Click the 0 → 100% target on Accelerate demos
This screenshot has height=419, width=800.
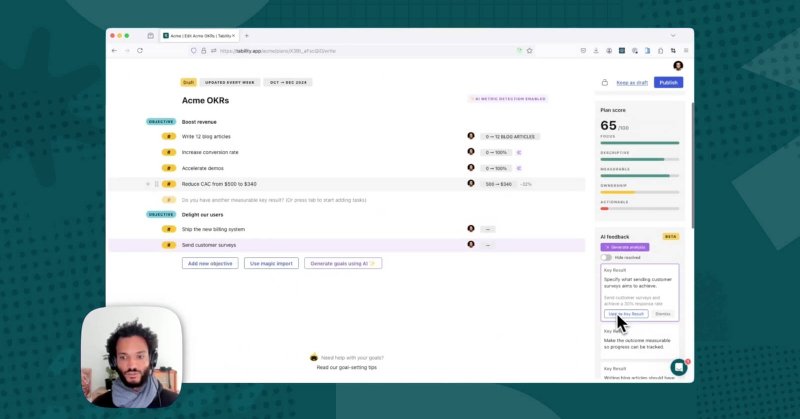click(496, 168)
